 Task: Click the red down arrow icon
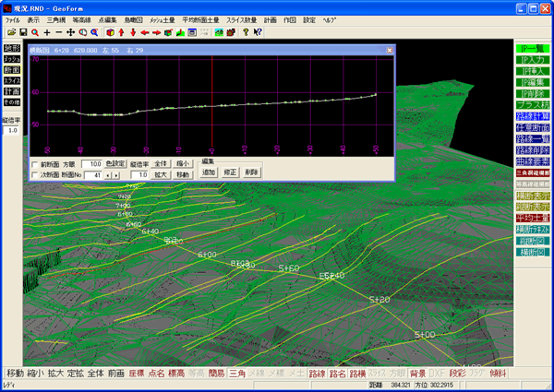point(133,32)
